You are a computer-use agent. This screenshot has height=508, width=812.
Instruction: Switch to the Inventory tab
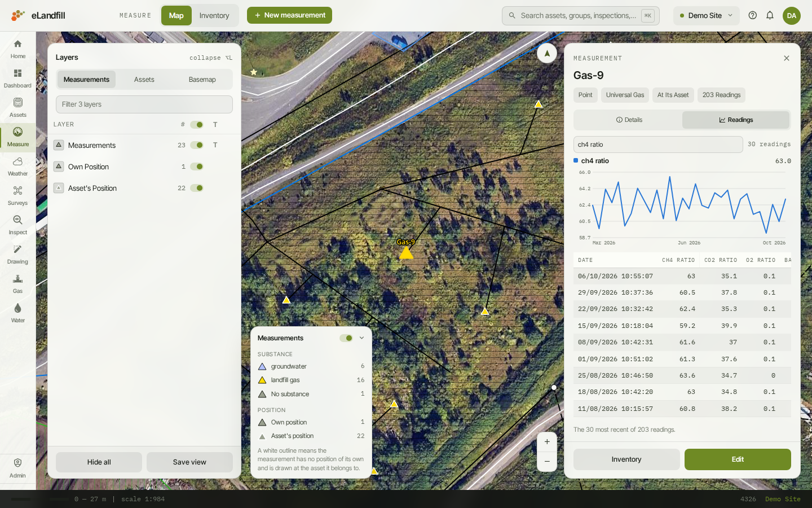(214, 15)
